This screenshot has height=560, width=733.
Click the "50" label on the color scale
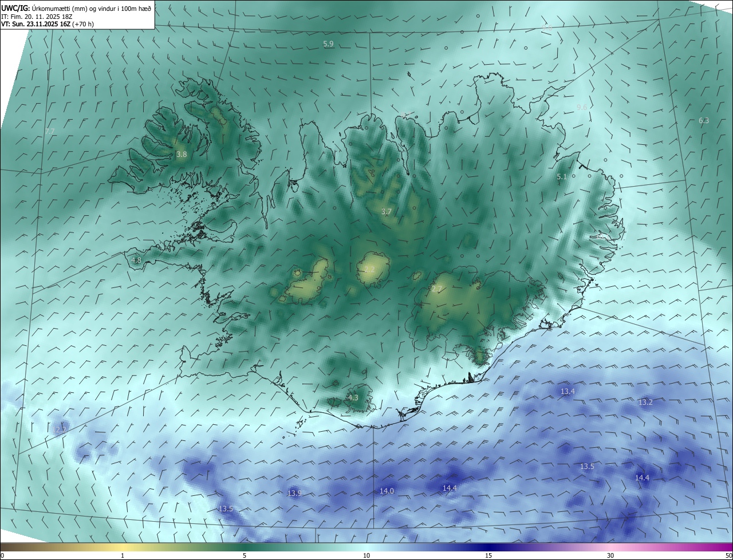coord(728,555)
